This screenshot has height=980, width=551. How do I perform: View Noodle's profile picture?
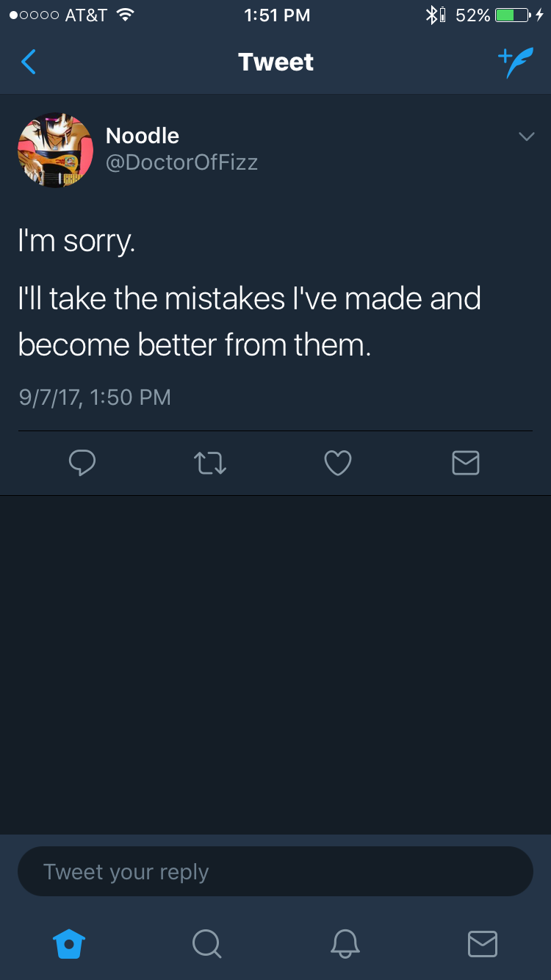(55, 151)
